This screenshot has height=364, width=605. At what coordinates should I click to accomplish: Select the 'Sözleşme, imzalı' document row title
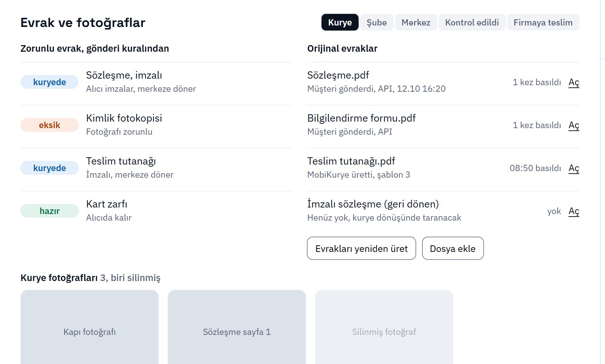click(x=124, y=75)
